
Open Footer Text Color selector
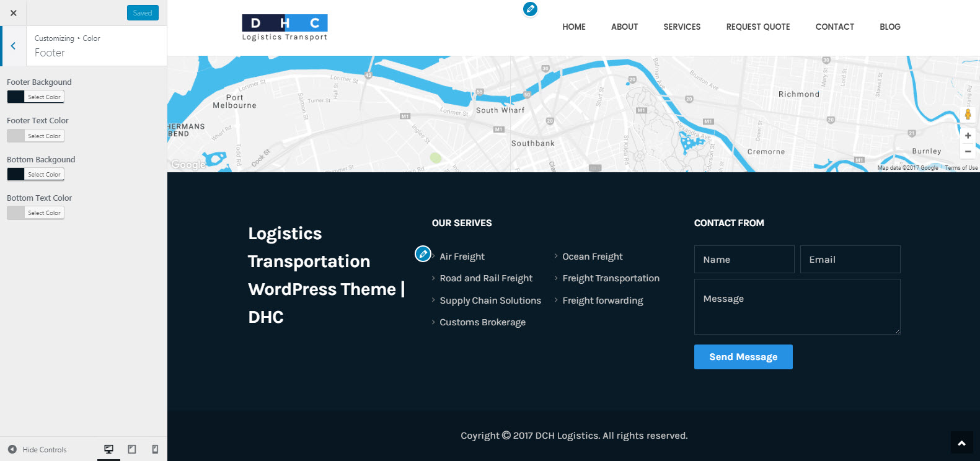tap(36, 136)
